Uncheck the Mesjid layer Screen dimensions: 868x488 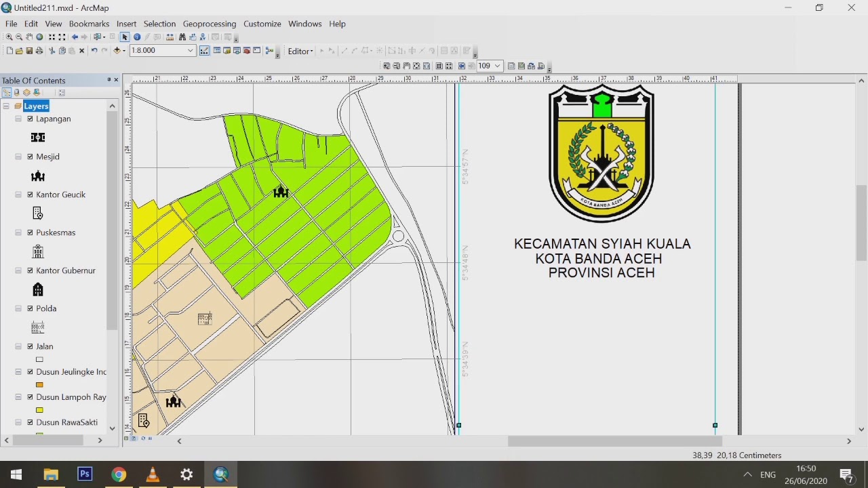click(30, 157)
